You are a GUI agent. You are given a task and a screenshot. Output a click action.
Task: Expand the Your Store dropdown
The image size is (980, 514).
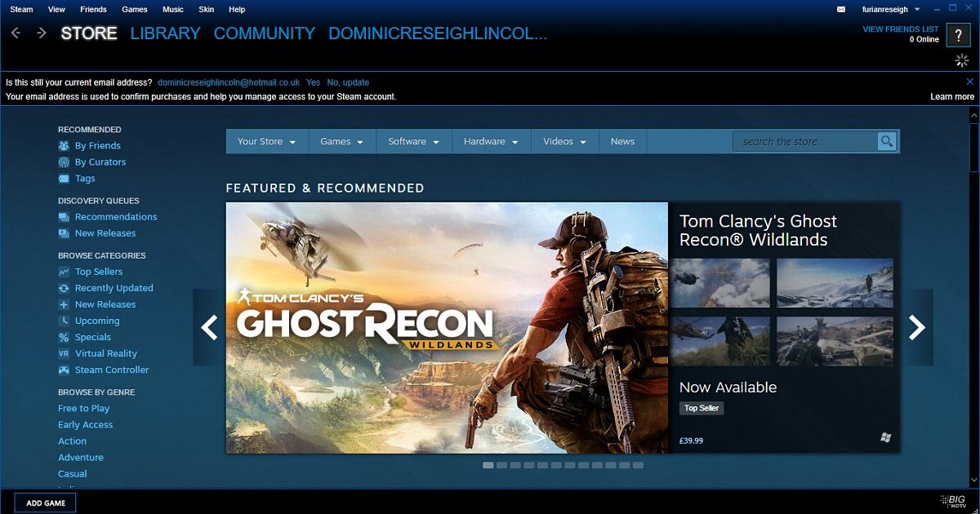tap(266, 142)
